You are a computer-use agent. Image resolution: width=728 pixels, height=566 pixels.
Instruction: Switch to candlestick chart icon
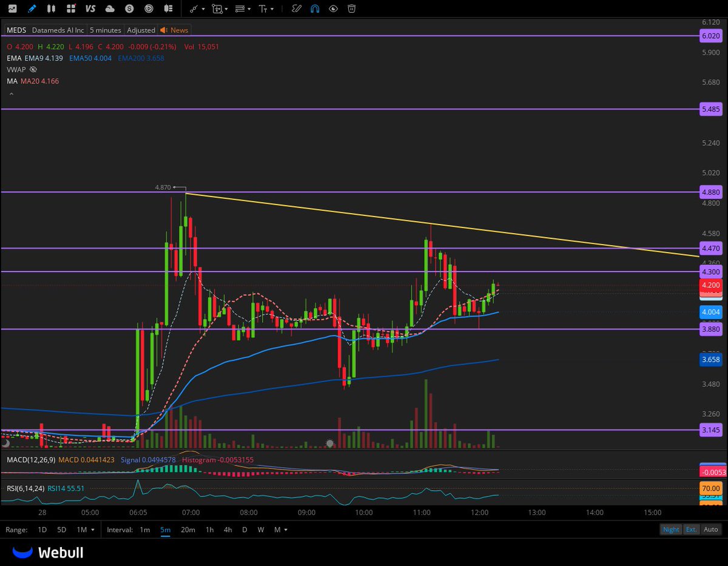click(x=52, y=8)
